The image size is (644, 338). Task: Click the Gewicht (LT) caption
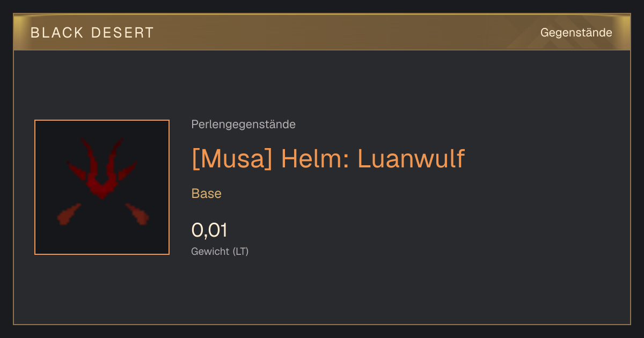(x=220, y=251)
